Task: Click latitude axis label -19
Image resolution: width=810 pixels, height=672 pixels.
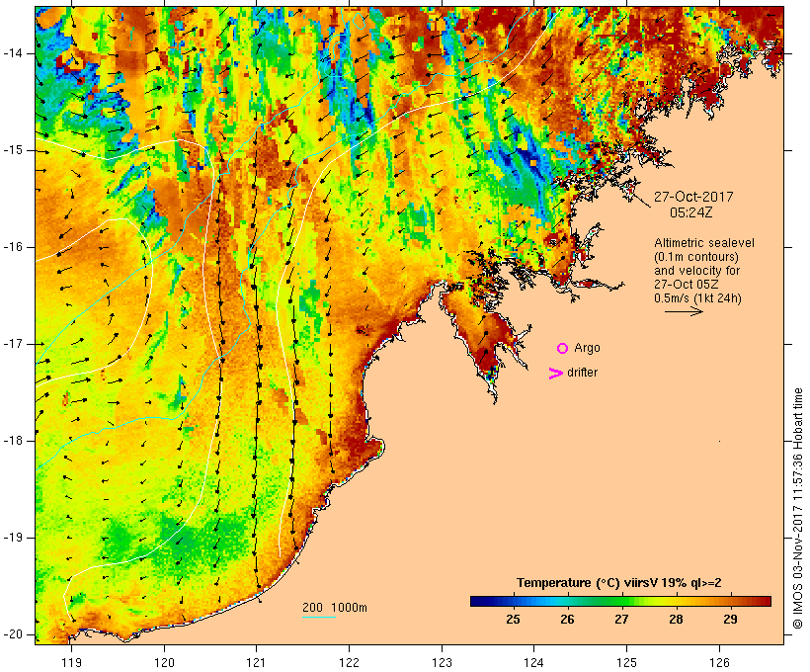Action: point(13,538)
